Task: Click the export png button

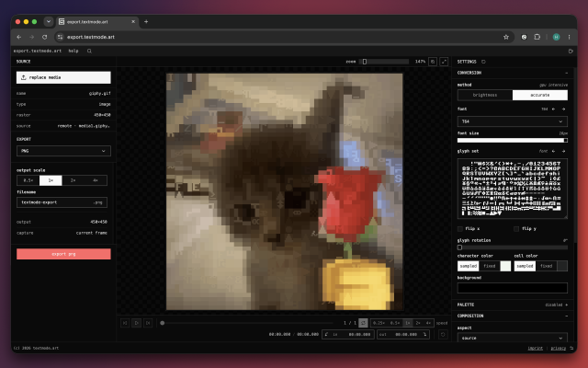Action: point(63,254)
